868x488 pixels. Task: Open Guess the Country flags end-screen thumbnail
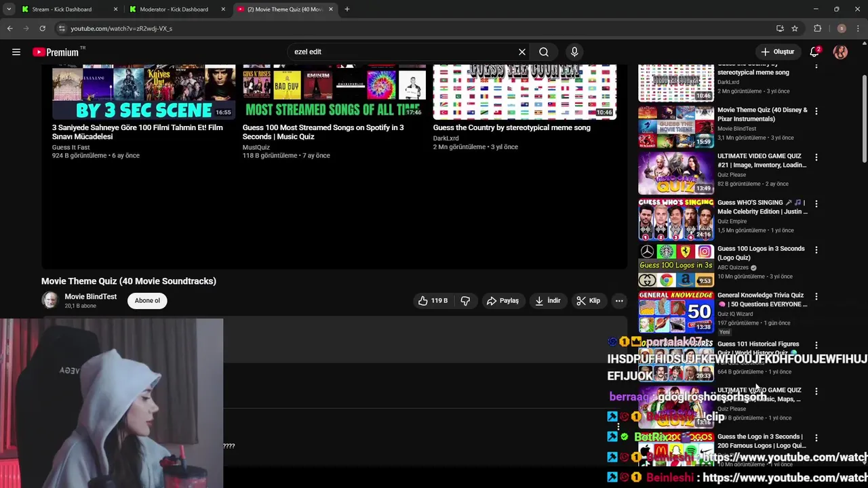click(x=525, y=92)
